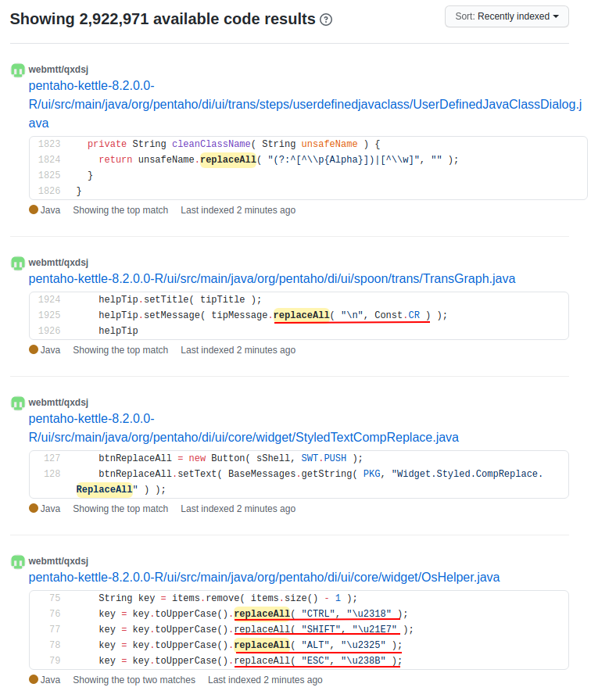
Task: Click line number 1924 in TransGraph snippet
Action: [x=49, y=299]
